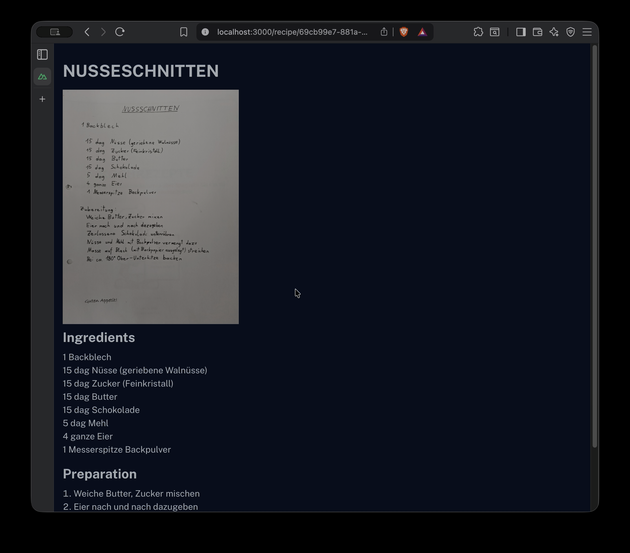Click the site info icon before the URL
The width and height of the screenshot is (630, 553).
pos(205,32)
